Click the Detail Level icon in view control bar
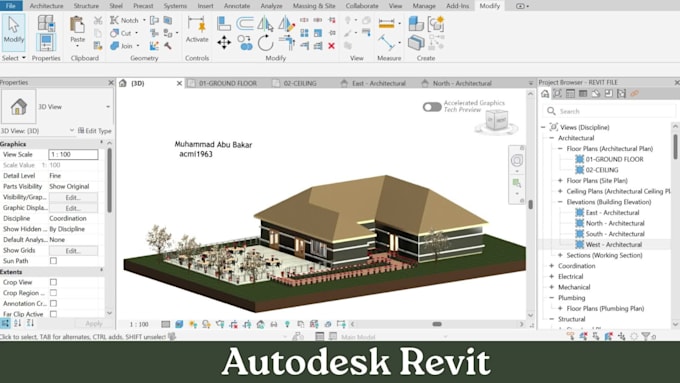 click(x=166, y=324)
